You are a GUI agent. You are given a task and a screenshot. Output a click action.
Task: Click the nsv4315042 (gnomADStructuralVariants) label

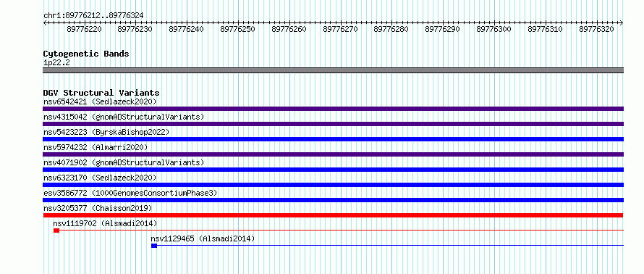(x=124, y=117)
